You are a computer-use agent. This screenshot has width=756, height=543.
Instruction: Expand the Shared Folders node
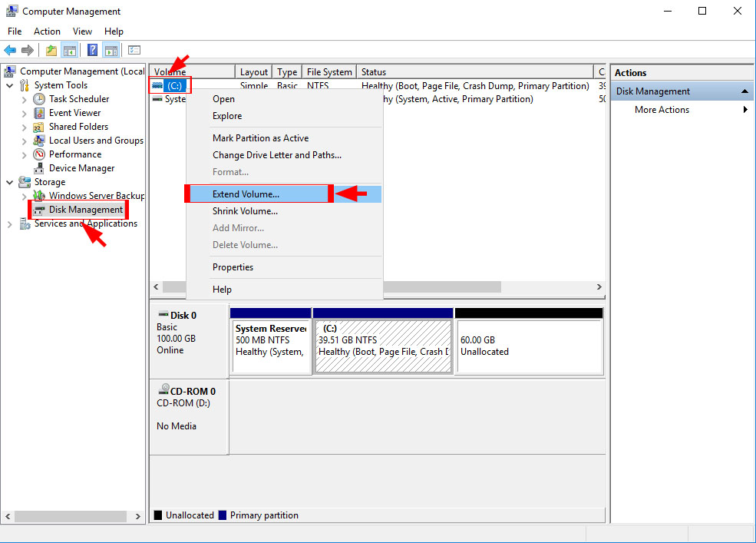point(24,127)
